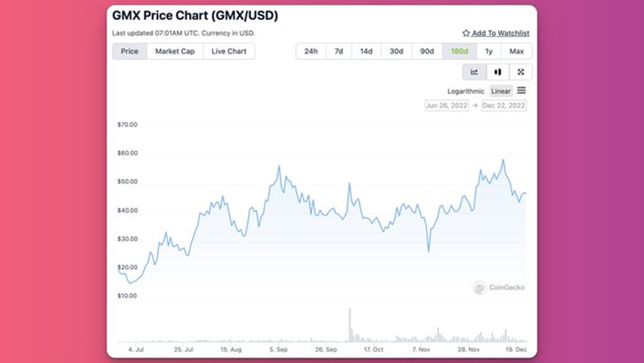
Task: Click the watchlist star icon
Action: (x=466, y=33)
